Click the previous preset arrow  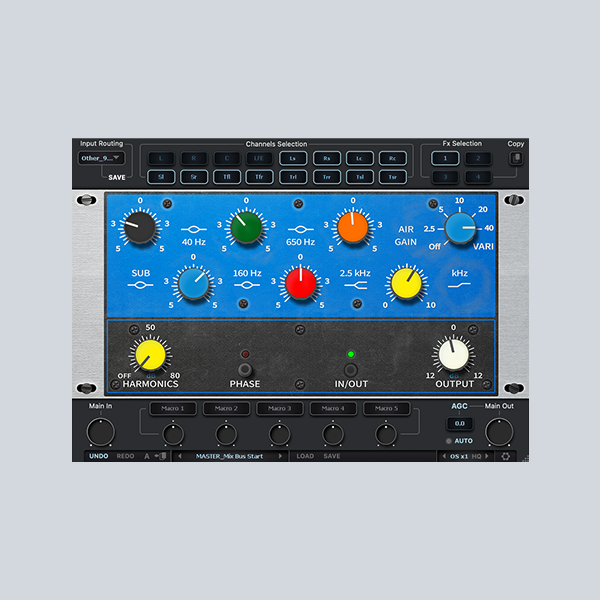pos(179,456)
